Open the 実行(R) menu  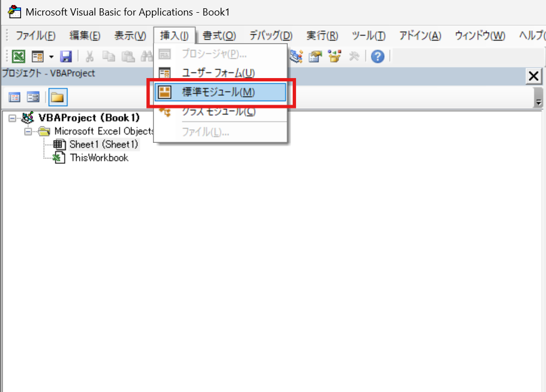coord(322,35)
